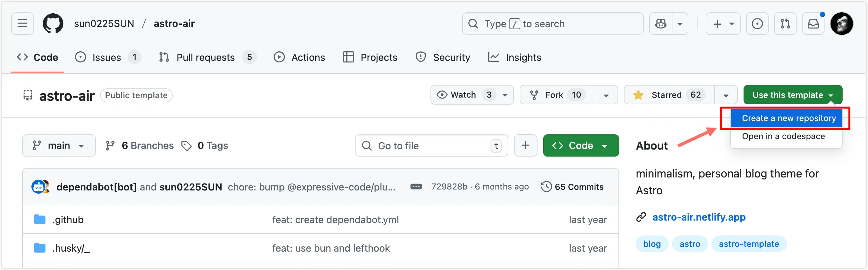Click the astro-air repository title heading
The width and height of the screenshot is (868, 270).
click(x=67, y=96)
